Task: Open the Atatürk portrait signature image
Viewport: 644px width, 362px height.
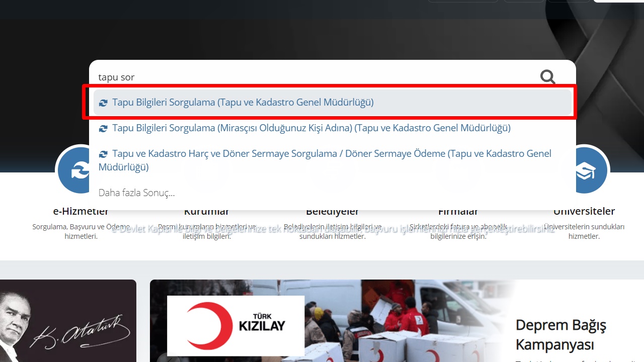Action: coord(68,322)
